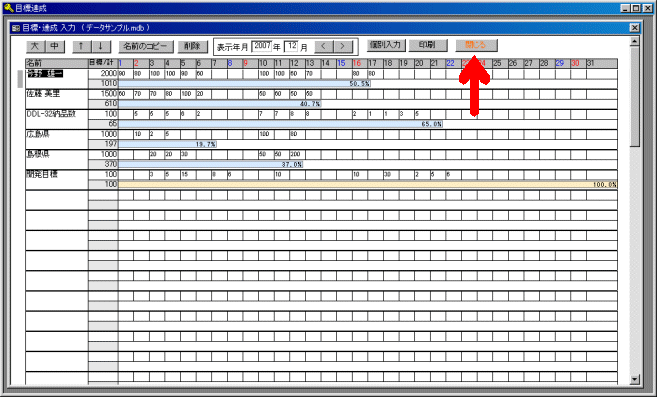Click the 印刷 print button
Viewport: 657px width, 397px height.
pos(428,45)
